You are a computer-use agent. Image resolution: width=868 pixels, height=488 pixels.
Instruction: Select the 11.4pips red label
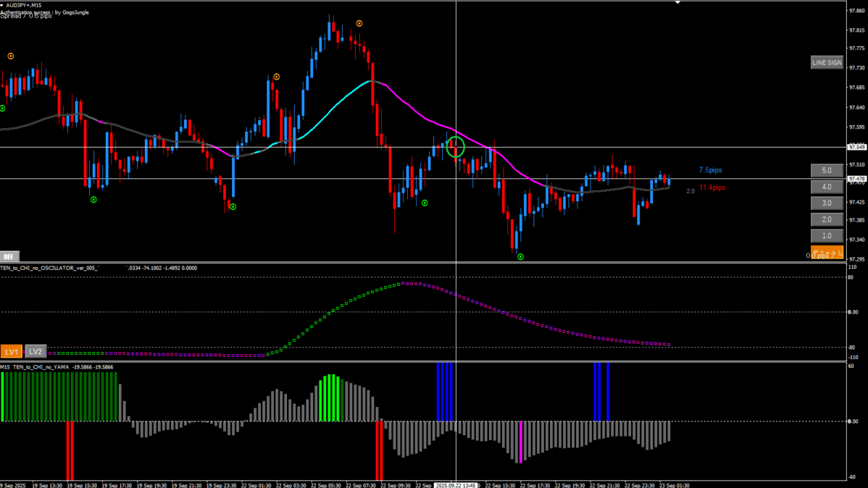(x=711, y=188)
